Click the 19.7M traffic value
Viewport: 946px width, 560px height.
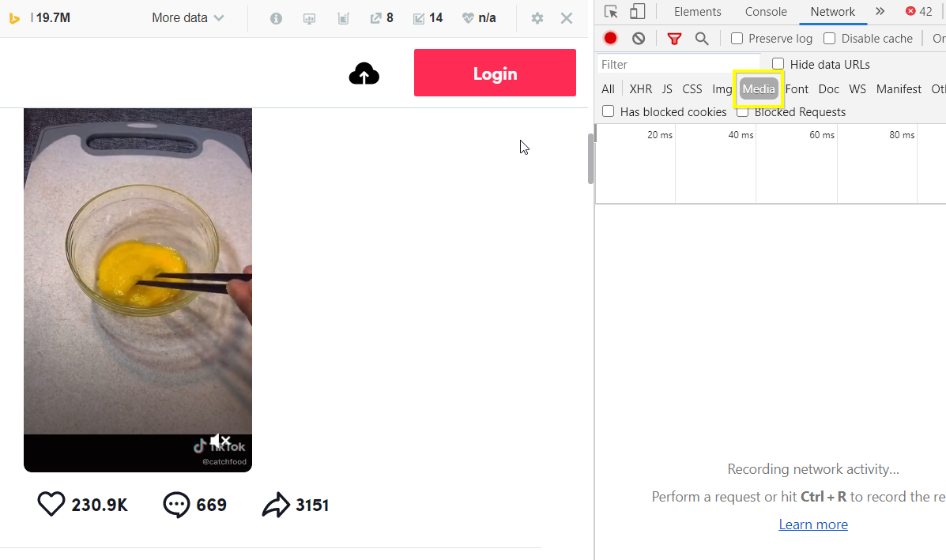point(52,18)
